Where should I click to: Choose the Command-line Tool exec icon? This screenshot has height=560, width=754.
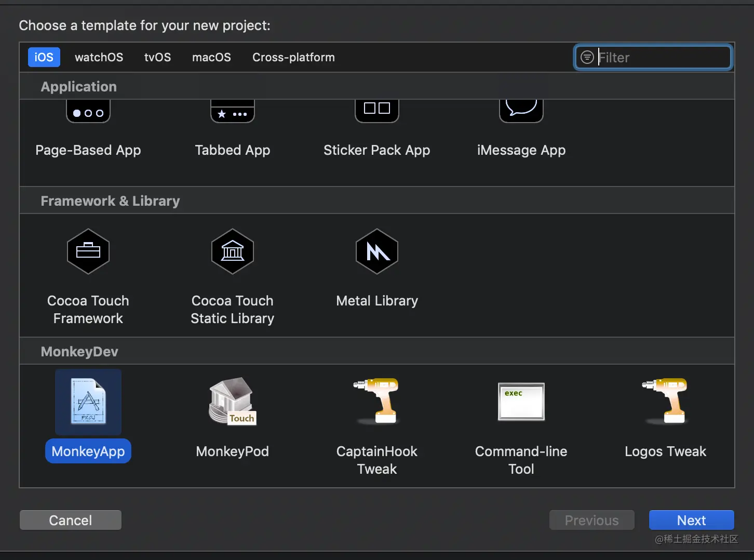521,402
